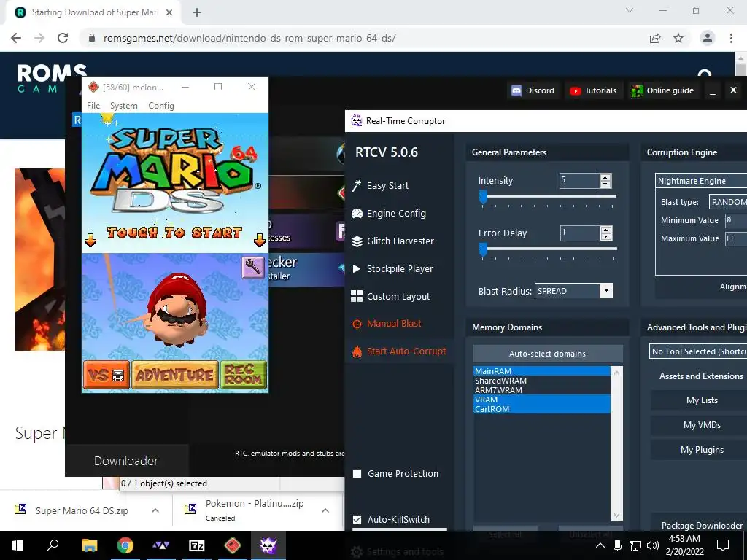Open Windows Start menu
The image size is (747, 560).
18,545
